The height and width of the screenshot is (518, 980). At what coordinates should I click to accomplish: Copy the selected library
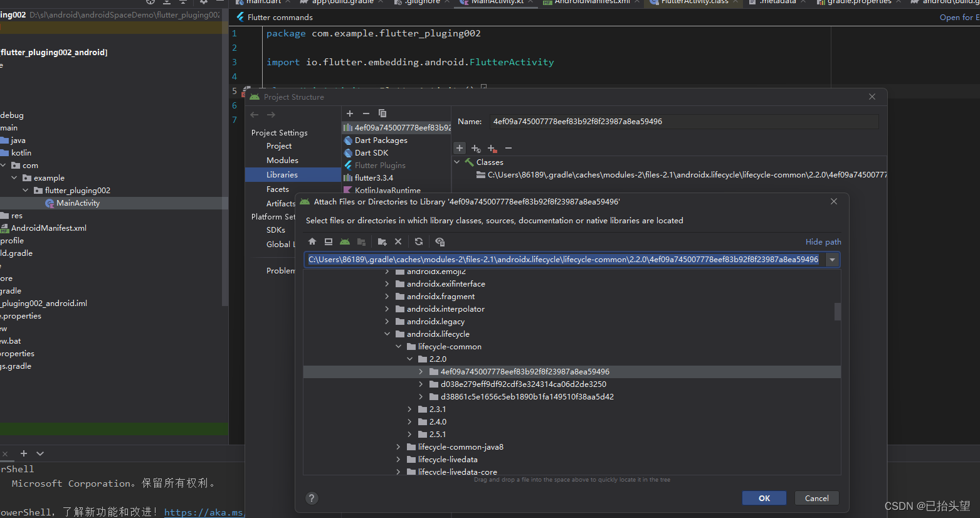pos(382,114)
